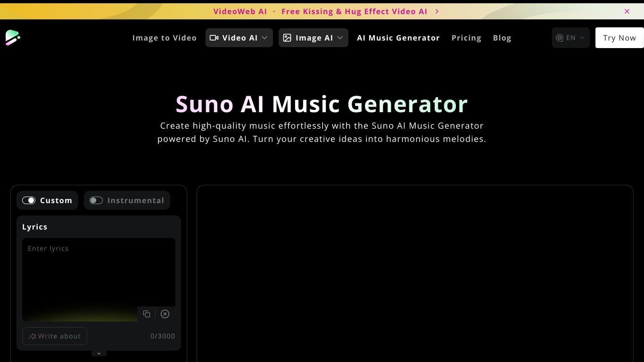This screenshot has width=644, height=362.
Task: Close the promotional banner
Action: (x=627, y=11)
